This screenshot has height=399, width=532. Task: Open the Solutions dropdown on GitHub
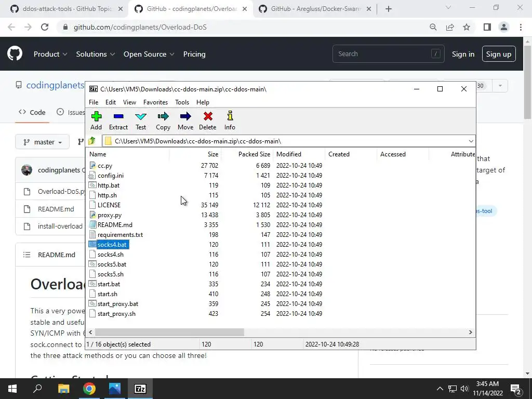pyautogui.click(x=96, y=54)
